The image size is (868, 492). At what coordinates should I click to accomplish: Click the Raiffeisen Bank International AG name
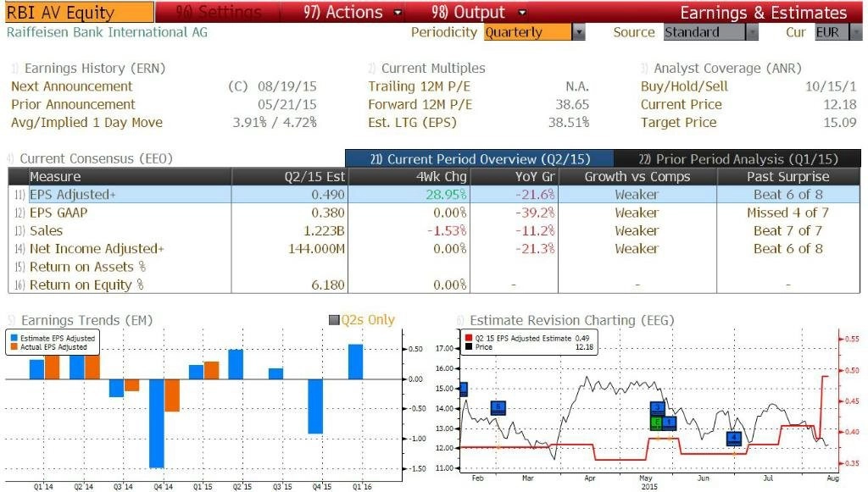click(108, 32)
